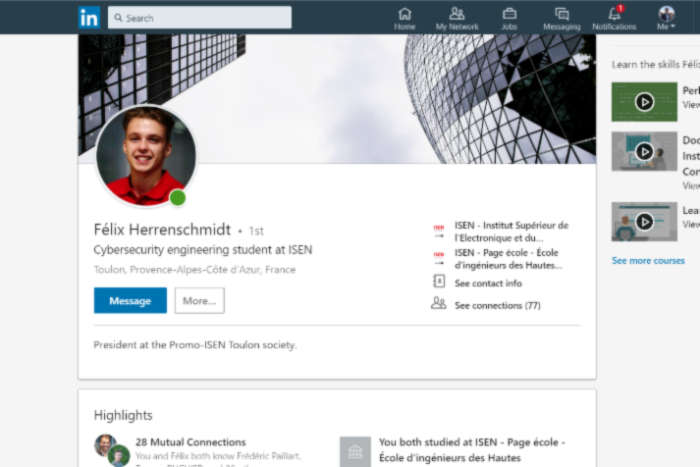Open Messaging from the top navigation
Screen dimensions: 700x467
click(x=562, y=19)
